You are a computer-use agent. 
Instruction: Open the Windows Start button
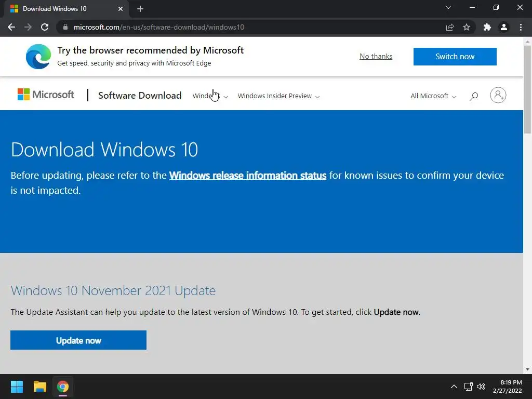tap(17, 387)
